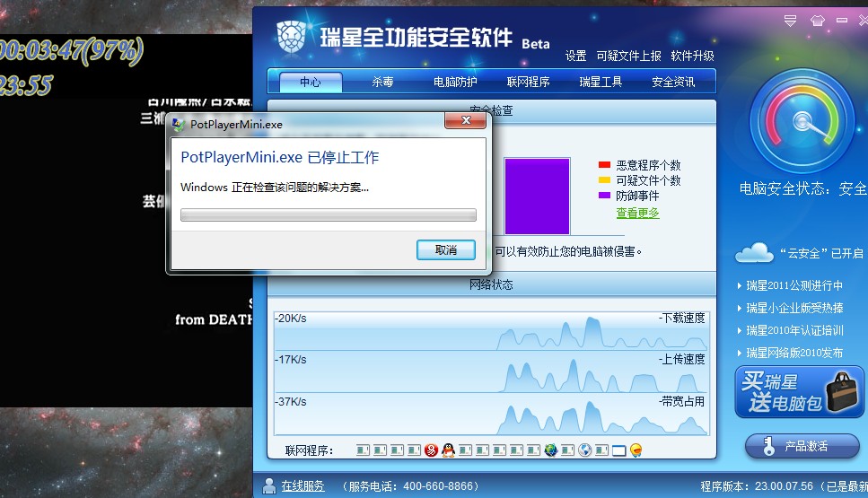Viewport: 868px width, 498px height.
Task: Click the computer security status gauge
Action: [x=802, y=121]
